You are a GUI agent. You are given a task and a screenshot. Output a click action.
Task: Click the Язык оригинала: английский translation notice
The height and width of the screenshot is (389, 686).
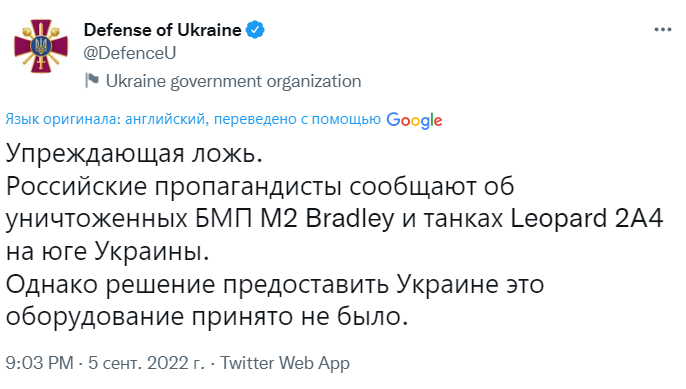105,119
